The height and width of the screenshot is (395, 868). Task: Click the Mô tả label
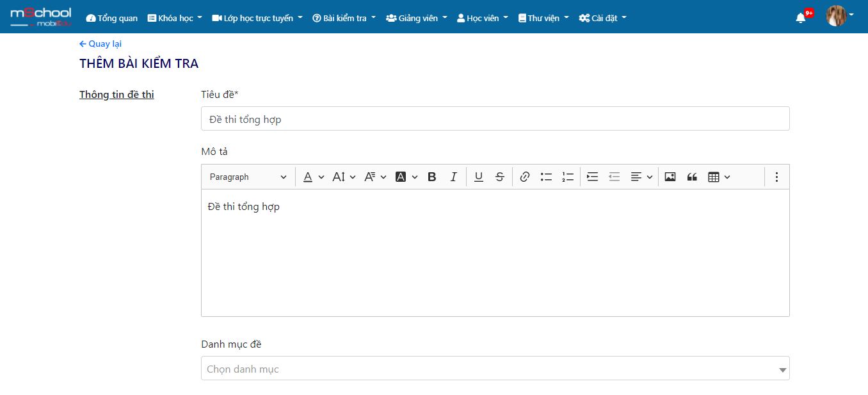[214, 152]
